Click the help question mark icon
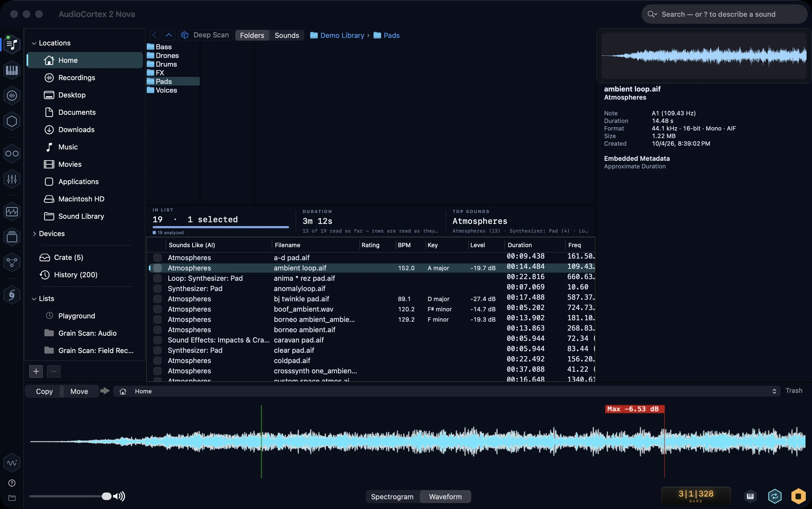The image size is (812, 509). click(x=12, y=483)
